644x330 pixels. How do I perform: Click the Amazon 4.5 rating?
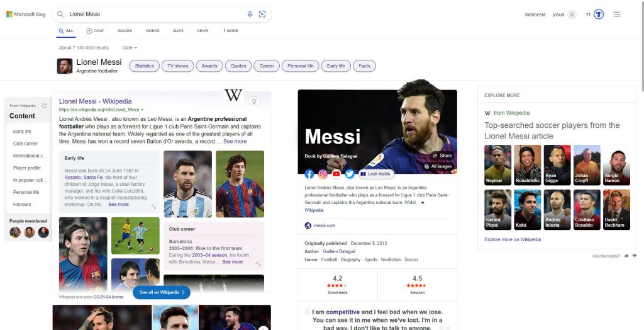[x=417, y=285]
